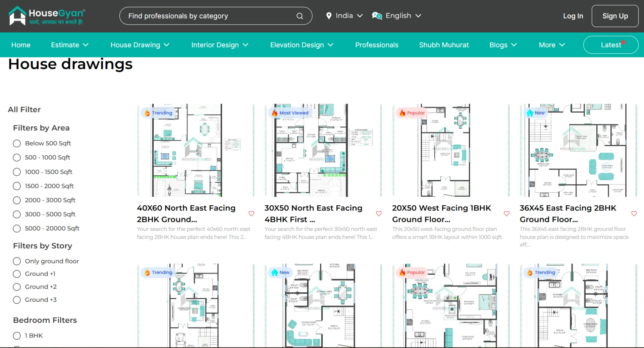This screenshot has height=348, width=644.
Task: Save the 36X45 East Facing plan with heart
Action: pyautogui.click(x=634, y=213)
